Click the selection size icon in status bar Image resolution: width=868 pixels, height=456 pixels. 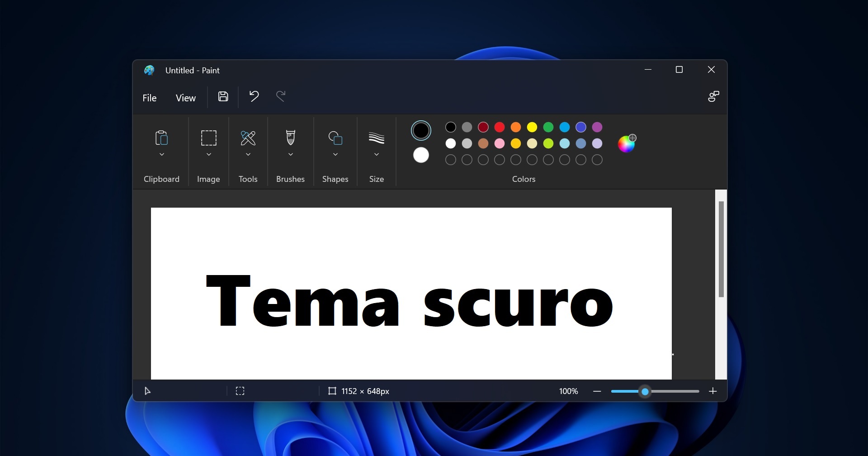click(240, 391)
